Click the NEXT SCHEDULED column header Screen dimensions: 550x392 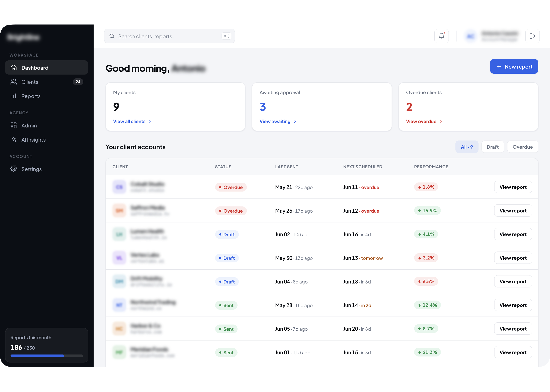pyautogui.click(x=363, y=167)
